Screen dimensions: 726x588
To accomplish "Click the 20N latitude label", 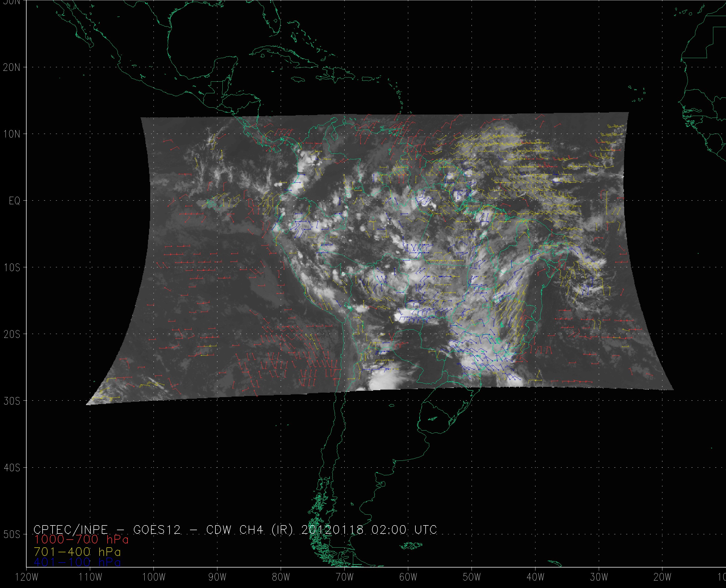I will tap(12, 68).
